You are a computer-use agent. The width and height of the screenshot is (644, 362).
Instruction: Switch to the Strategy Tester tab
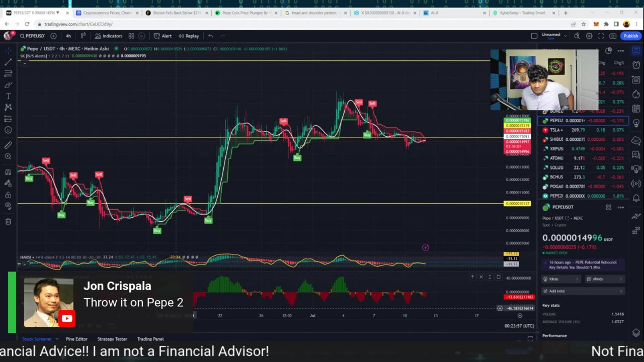coord(112,339)
